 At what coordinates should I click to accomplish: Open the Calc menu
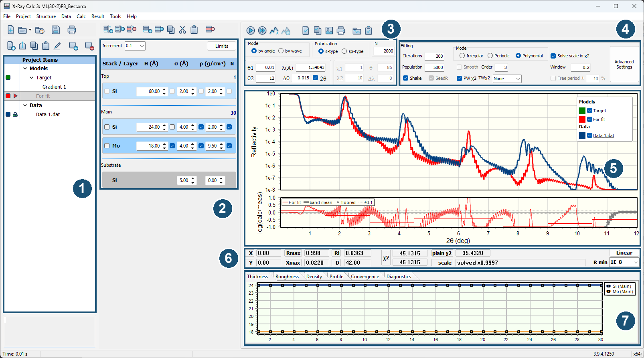(x=81, y=16)
